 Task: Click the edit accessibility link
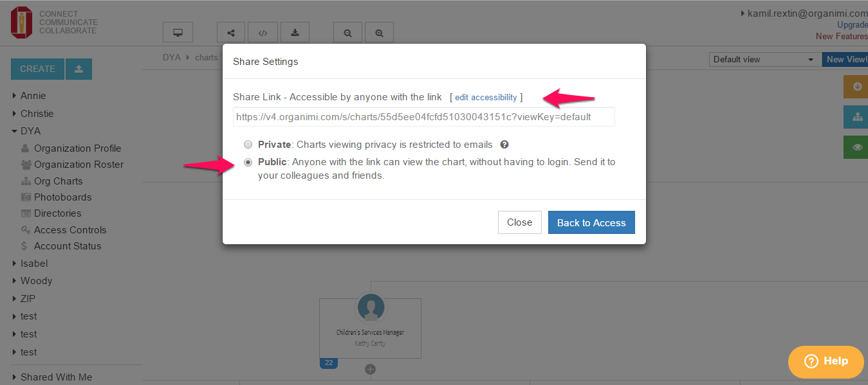coord(486,97)
